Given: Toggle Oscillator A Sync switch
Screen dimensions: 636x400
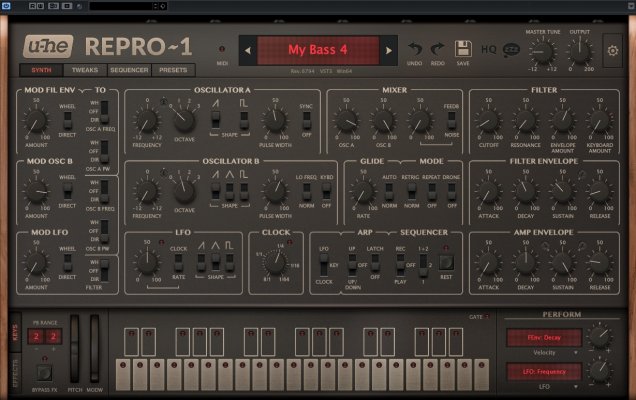Looking at the screenshot, I should [x=307, y=120].
